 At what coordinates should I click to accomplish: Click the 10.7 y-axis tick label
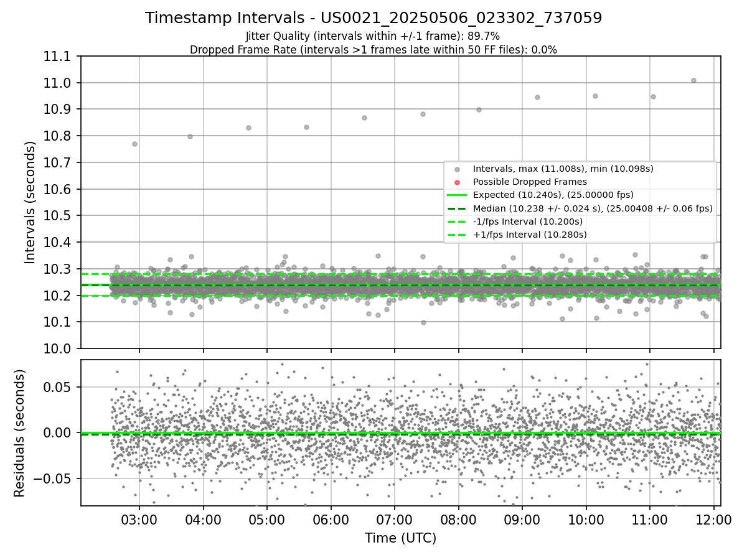click(59, 163)
